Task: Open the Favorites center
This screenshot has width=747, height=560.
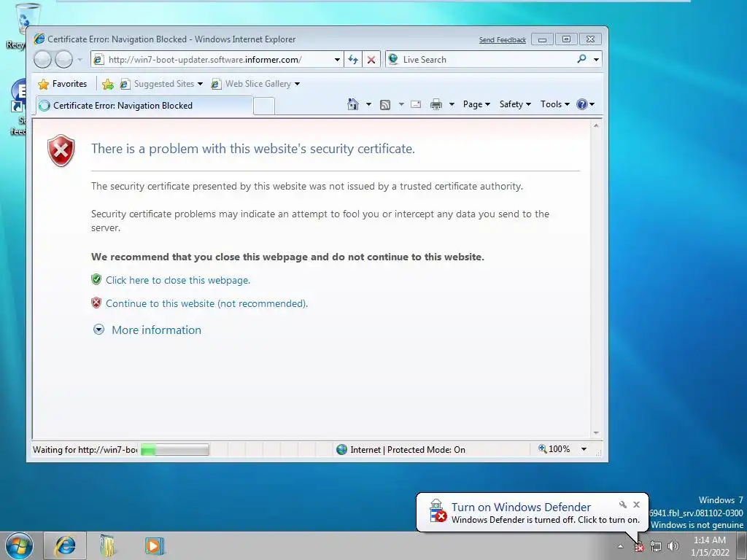Action: [x=63, y=84]
